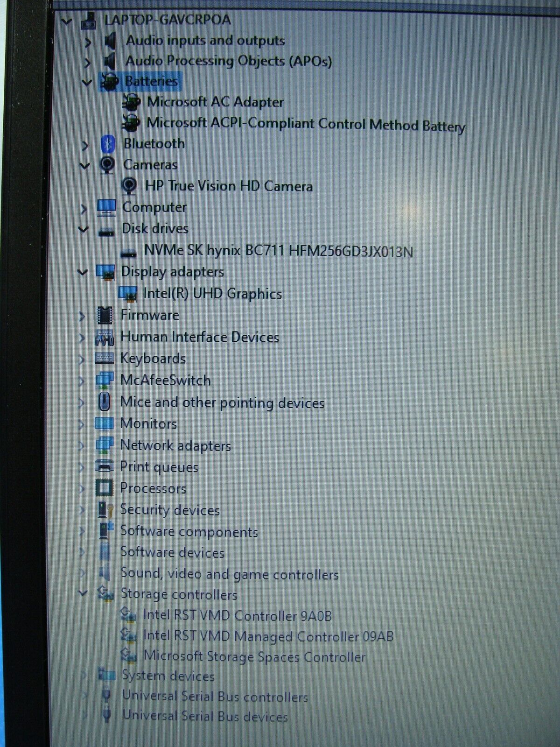Click the Keyboards category icon
This screenshot has height=747, width=560.
(104, 359)
